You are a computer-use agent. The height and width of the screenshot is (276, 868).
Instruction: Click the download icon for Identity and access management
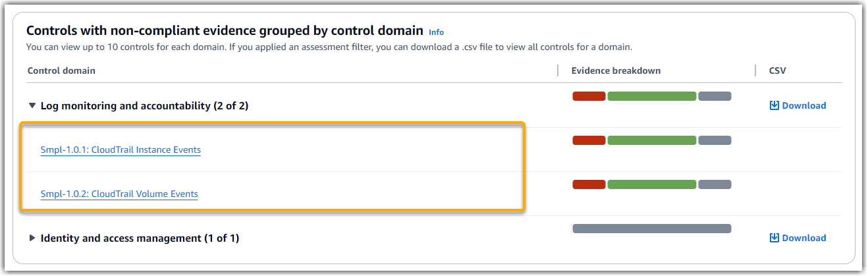[774, 238]
